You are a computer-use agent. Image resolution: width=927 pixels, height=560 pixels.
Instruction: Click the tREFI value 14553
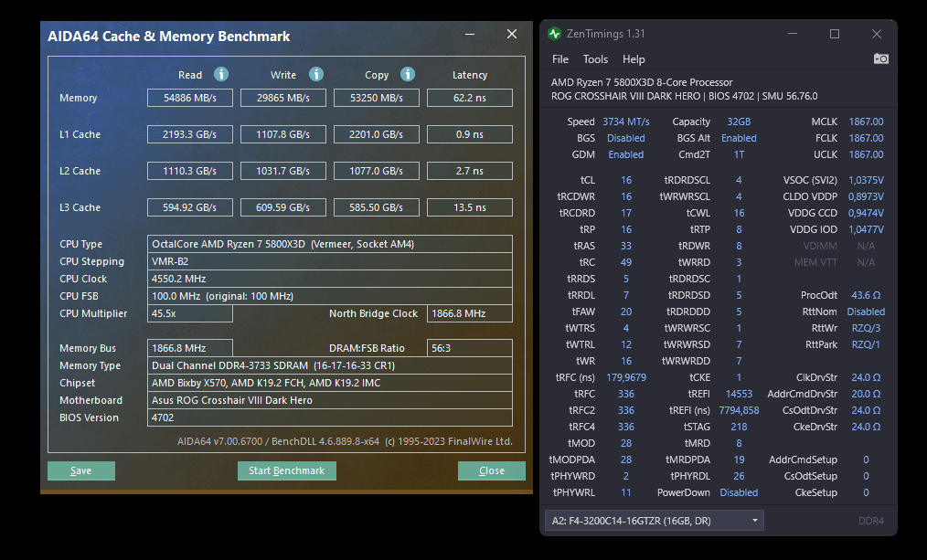(x=739, y=394)
